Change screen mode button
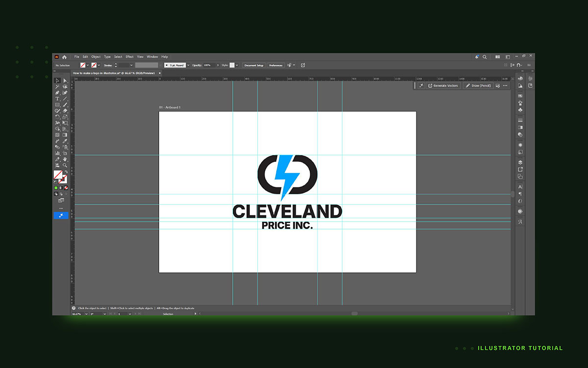The width and height of the screenshot is (588, 368). coord(61,200)
